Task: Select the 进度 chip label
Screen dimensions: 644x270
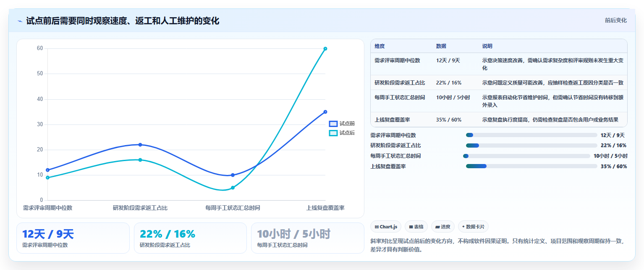Action: click(x=445, y=227)
